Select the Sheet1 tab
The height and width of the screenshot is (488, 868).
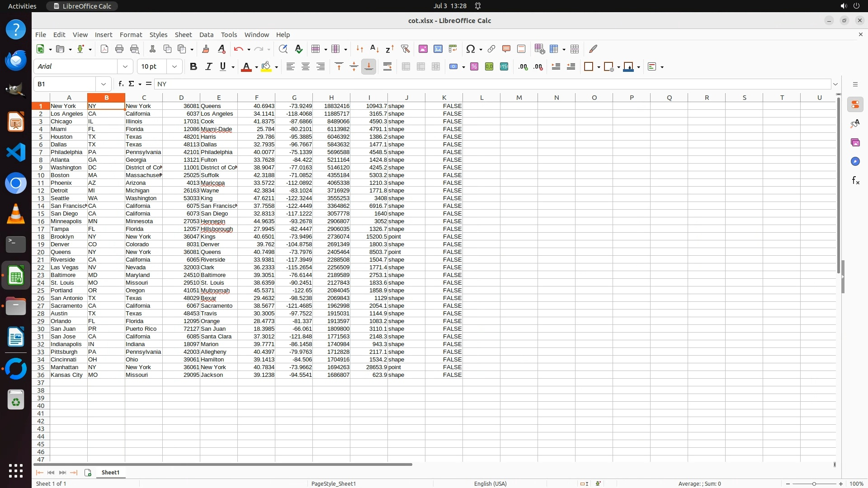coord(110,472)
